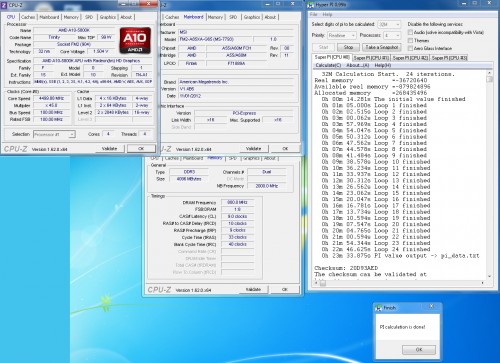
Task: Click the Super PI vertical scrollbar down arrow
Action: [489, 276]
